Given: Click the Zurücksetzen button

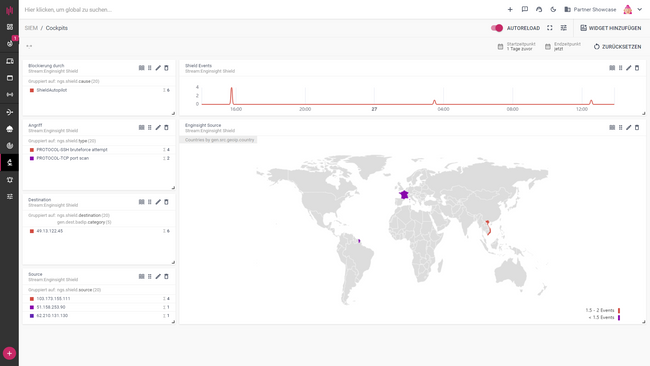Looking at the screenshot, I should [x=617, y=47].
